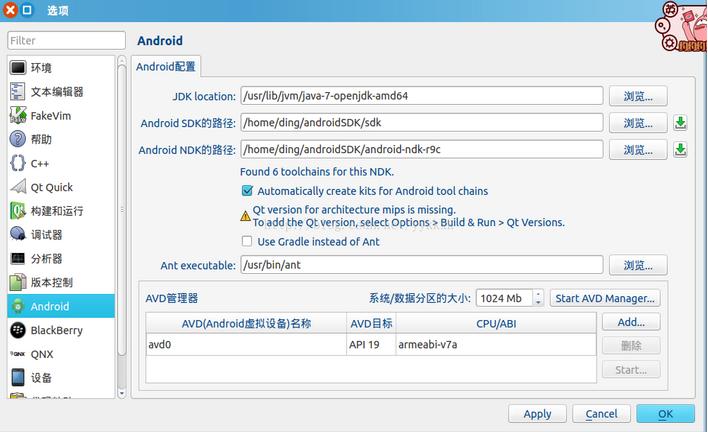Apply the settings changes
Viewport: 708px width, 432px height.
click(537, 414)
